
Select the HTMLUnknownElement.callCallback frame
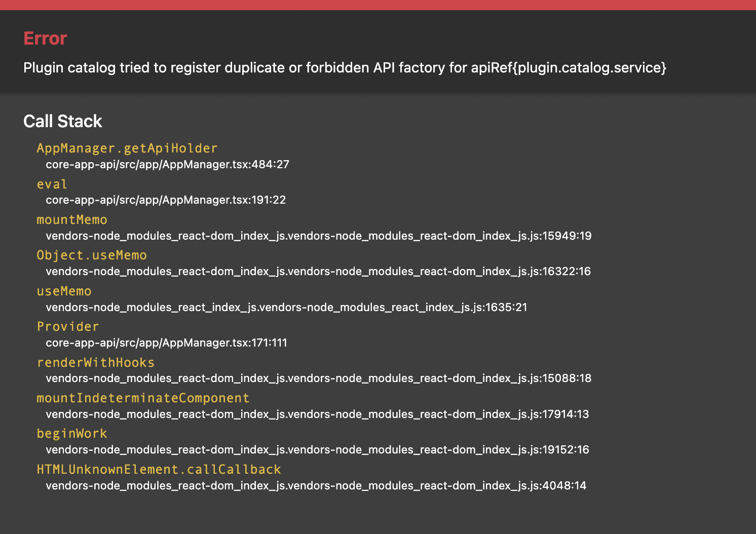159,470
